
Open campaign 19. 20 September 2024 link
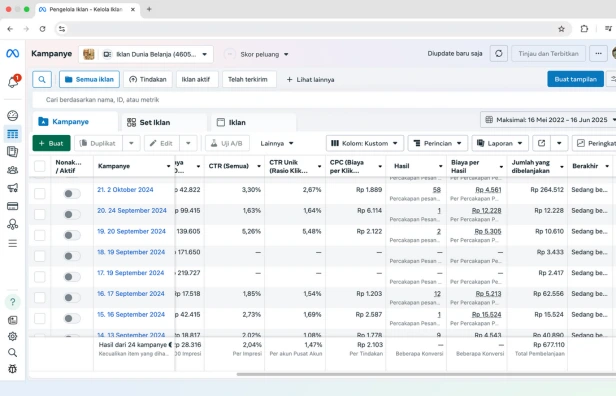pos(132,231)
